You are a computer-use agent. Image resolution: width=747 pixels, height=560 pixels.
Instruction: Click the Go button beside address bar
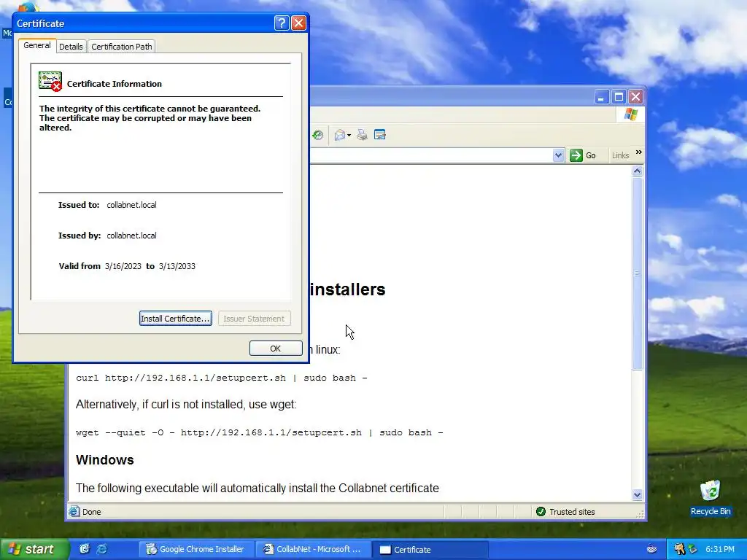(x=583, y=155)
